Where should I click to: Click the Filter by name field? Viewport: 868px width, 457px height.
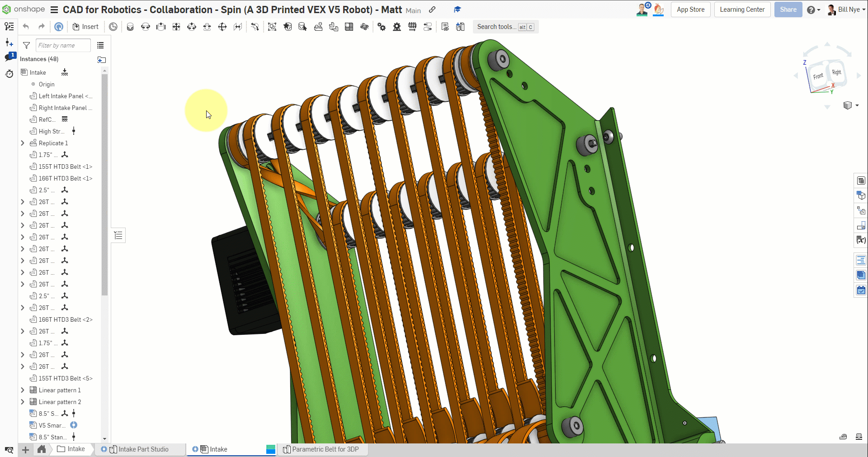pos(63,45)
